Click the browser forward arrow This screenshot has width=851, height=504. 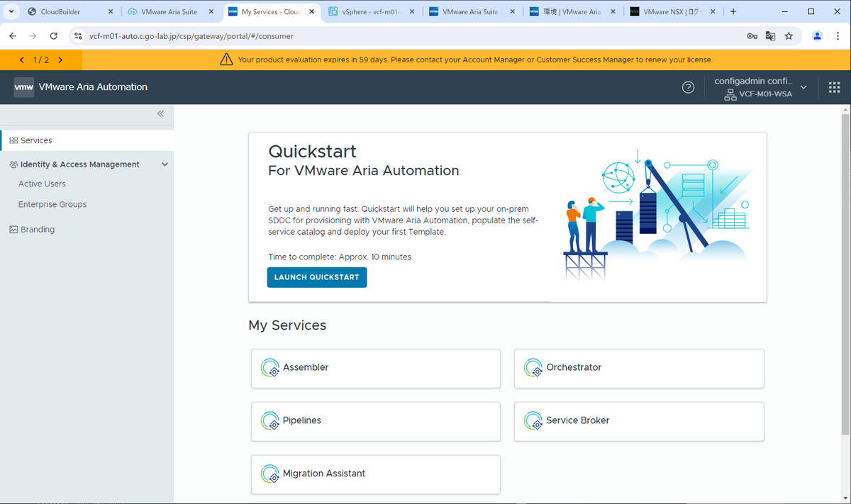33,36
